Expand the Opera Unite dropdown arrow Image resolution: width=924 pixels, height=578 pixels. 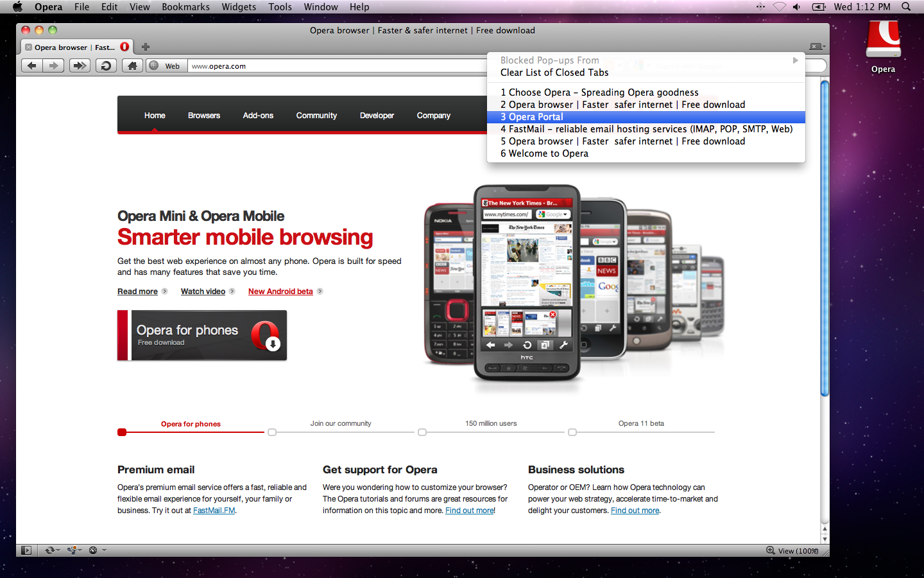pyautogui.click(x=80, y=550)
